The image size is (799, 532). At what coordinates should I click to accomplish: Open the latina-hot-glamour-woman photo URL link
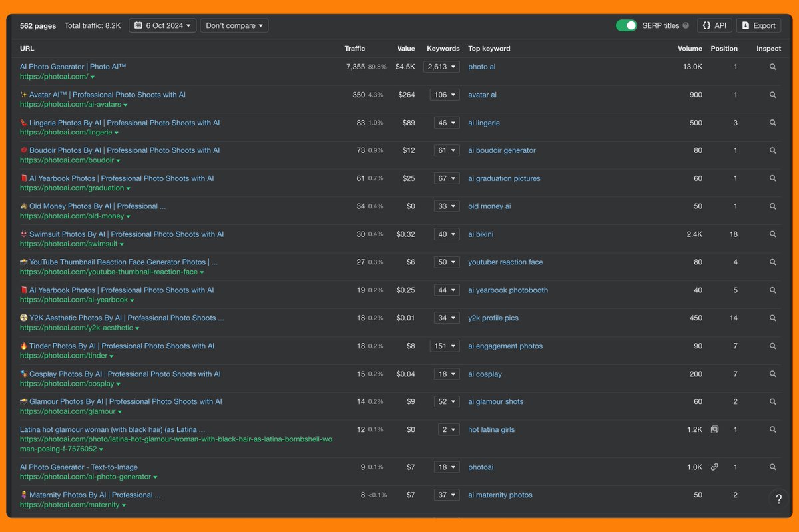tap(176, 444)
